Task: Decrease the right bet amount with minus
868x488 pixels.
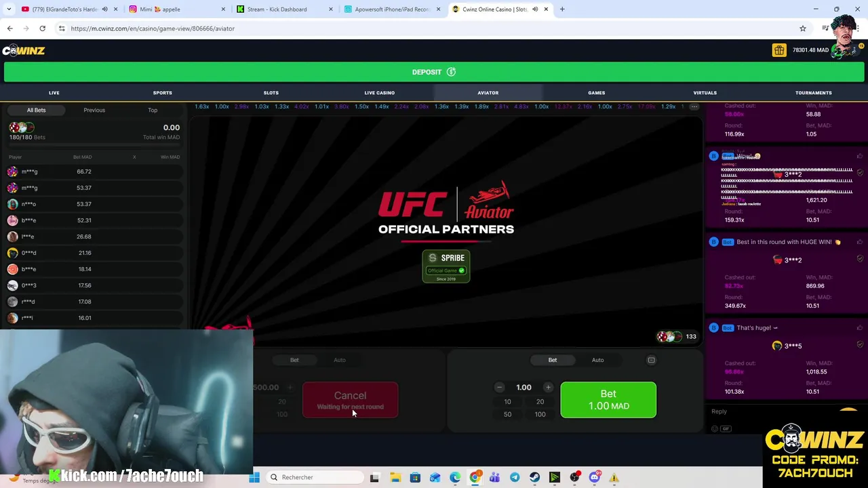Action: 499,388
